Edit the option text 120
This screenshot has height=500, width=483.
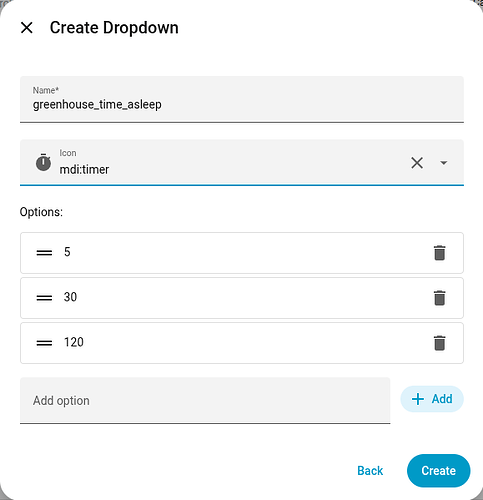tap(74, 342)
